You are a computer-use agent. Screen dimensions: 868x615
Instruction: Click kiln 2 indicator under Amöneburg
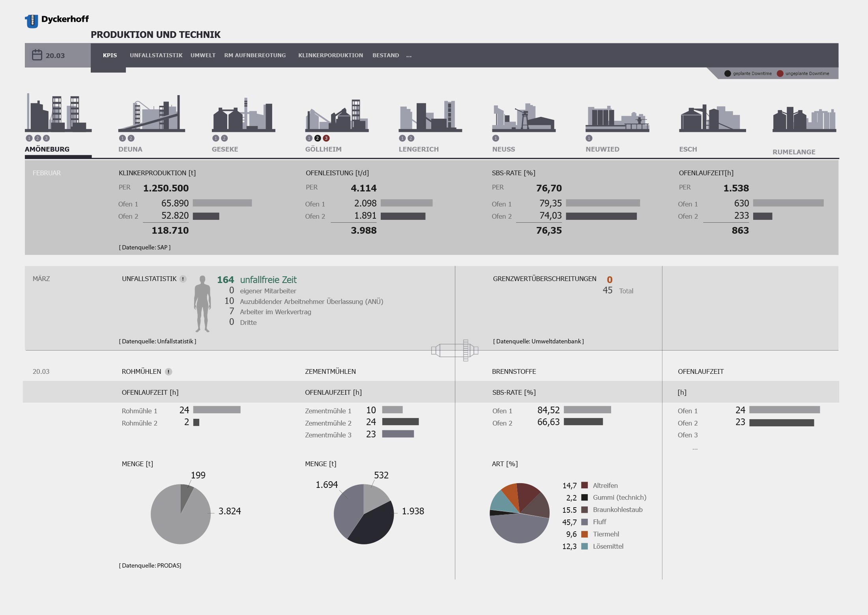tap(37, 138)
